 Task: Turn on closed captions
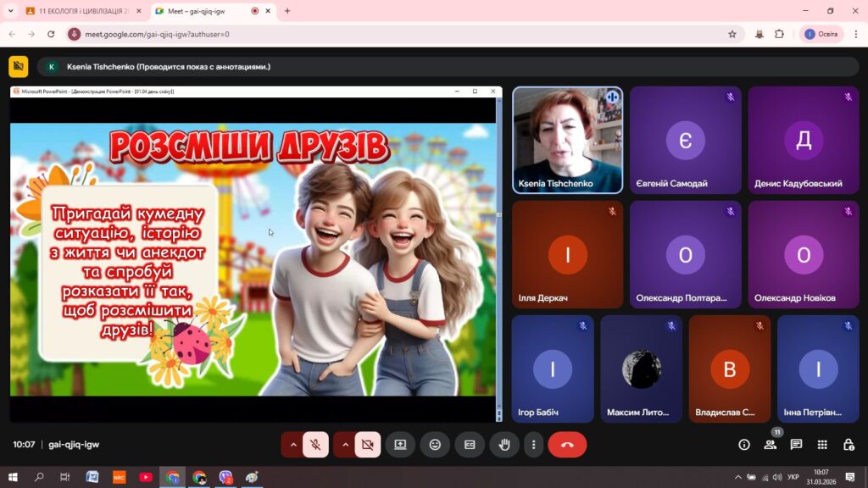[x=470, y=444]
